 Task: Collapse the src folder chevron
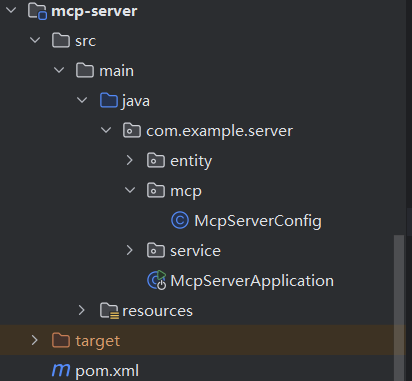pyautogui.click(x=35, y=40)
